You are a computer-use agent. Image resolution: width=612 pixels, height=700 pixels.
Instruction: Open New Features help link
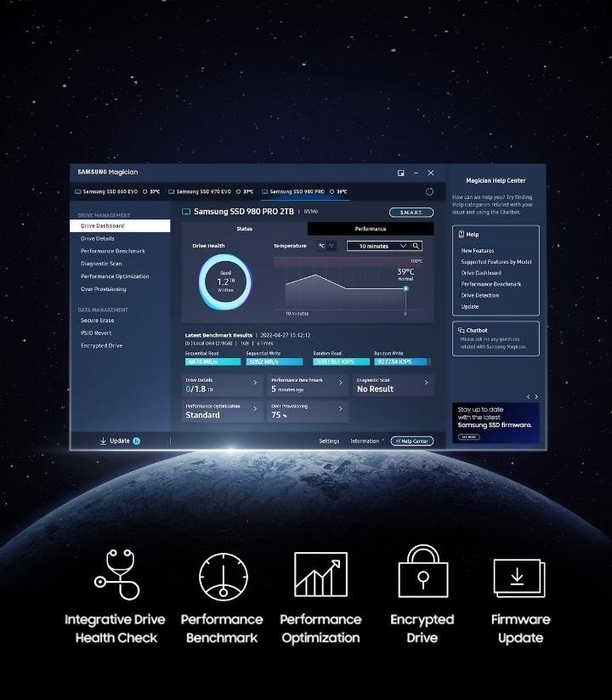click(477, 251)
